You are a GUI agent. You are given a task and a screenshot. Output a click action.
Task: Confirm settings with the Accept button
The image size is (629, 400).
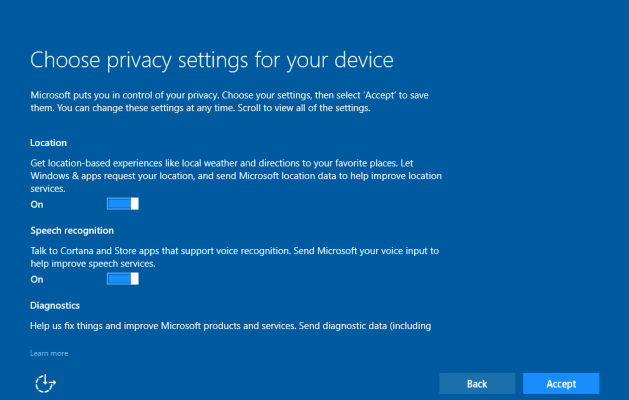point(561,384)
